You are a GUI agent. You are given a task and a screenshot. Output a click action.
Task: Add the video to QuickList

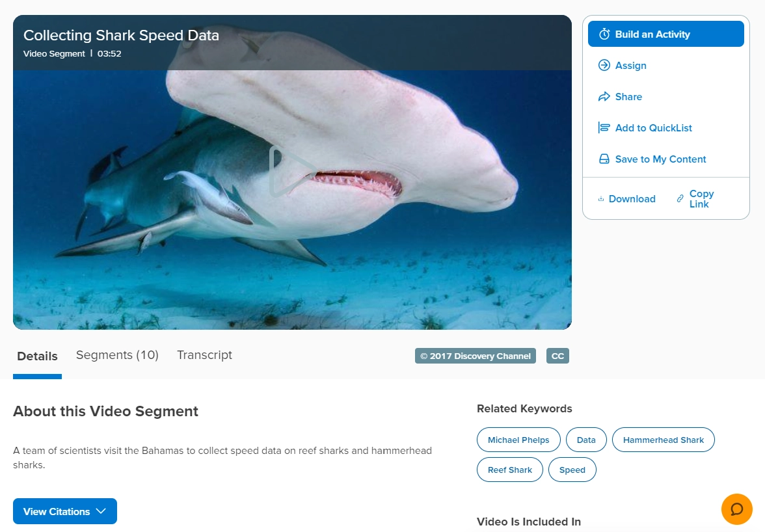point(645,127)
